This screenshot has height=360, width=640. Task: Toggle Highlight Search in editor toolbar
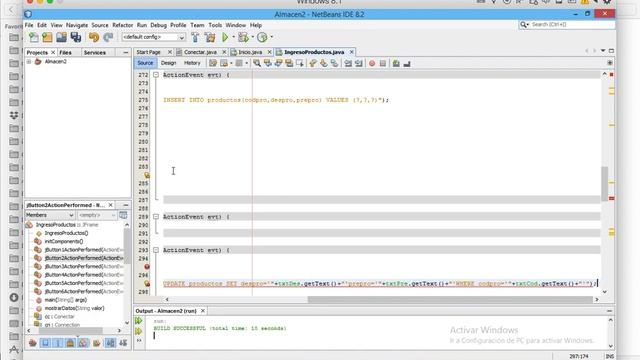pyautogui.click(x=289, y=63)
